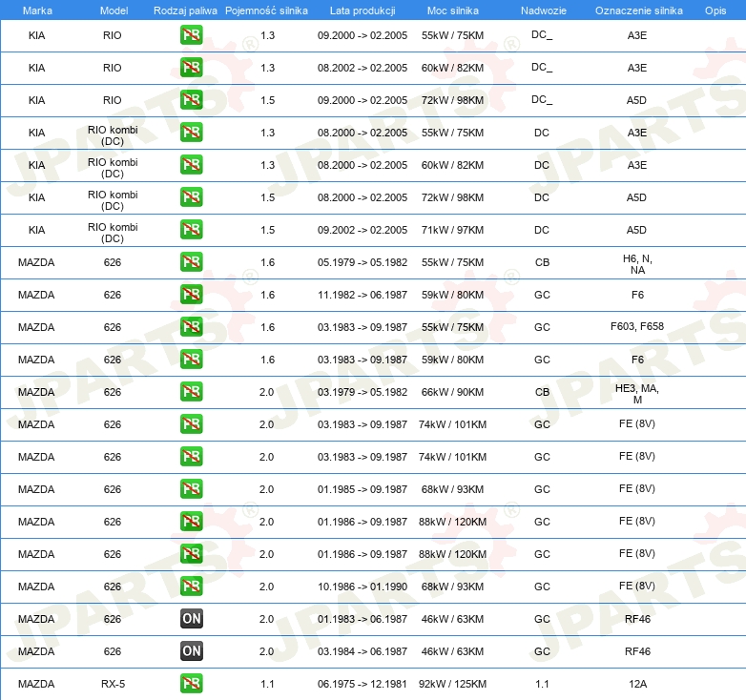Select production years 03.1984 -> 06.1987
This screenshot has width=746, height=700.
(363, 651)
